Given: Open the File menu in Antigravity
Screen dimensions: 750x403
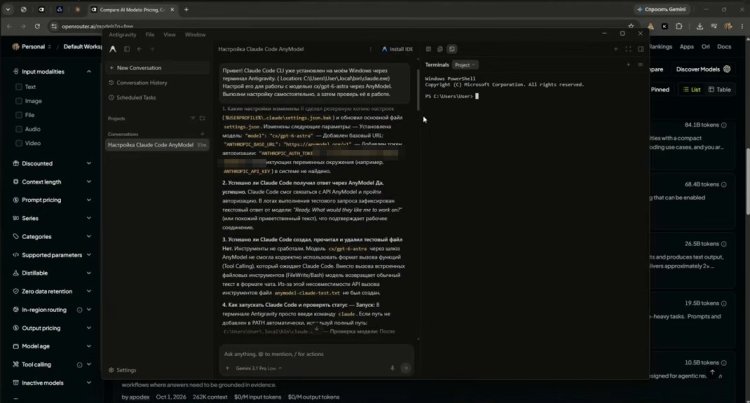Looking at the screenshot, I should point(150,35).
